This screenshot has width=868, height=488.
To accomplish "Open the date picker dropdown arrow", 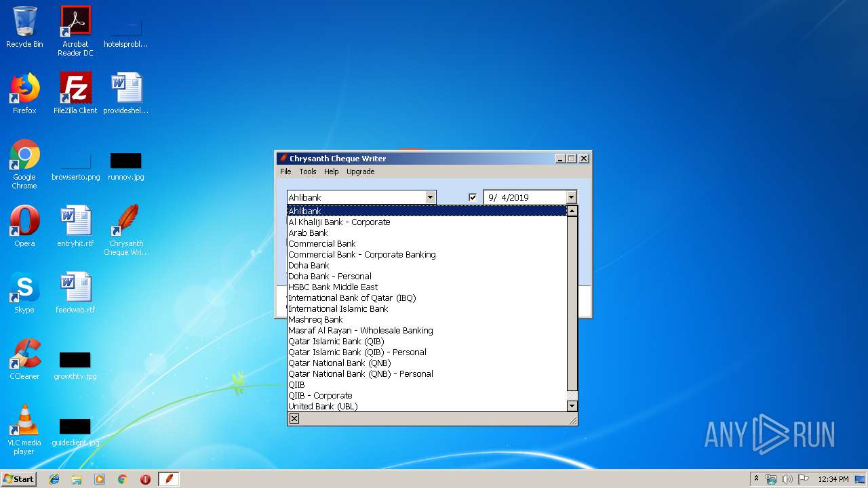I will point(571,197).
